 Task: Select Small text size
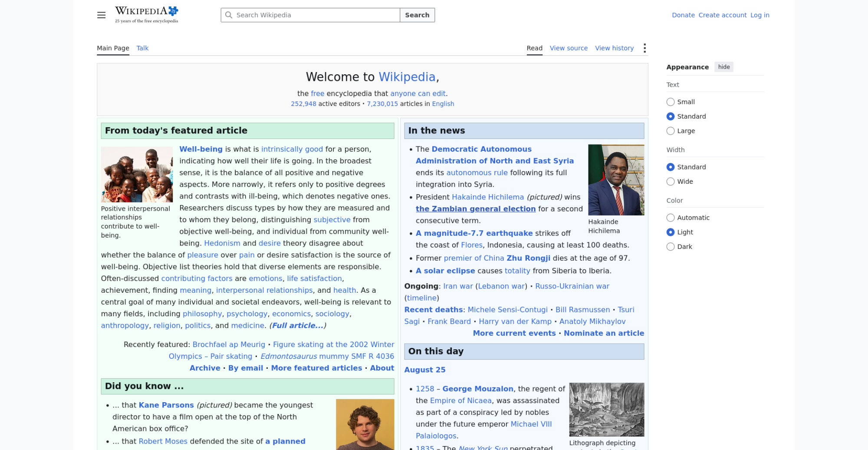(x=671, y=102)
